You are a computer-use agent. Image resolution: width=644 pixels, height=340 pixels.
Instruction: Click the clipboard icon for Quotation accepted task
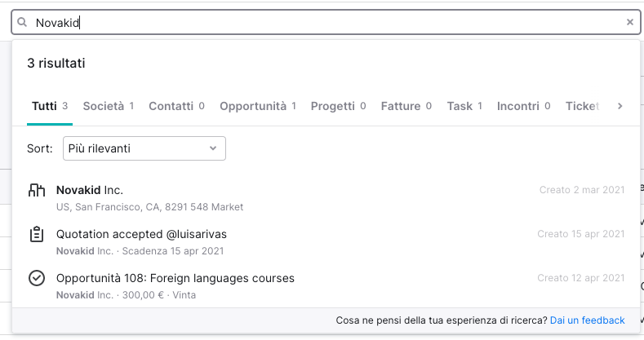click(x=37, y=234)
